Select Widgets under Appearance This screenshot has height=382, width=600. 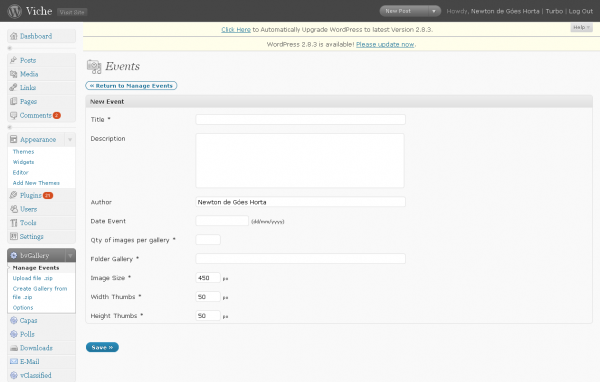23,162
